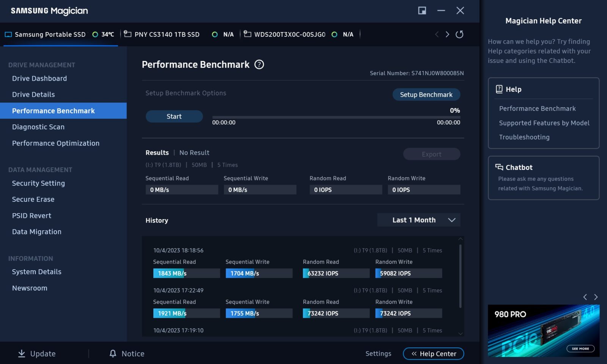Select the PNY CS3140 1TB SSD tab

(167, 35)
